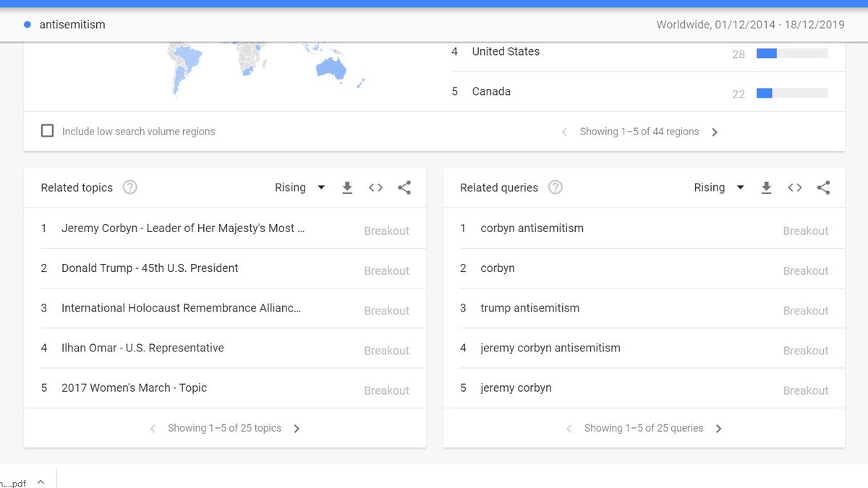The width and height of the screenshot is (868, 488).
Task: Download the Related queries data
Action: [767, 188]
